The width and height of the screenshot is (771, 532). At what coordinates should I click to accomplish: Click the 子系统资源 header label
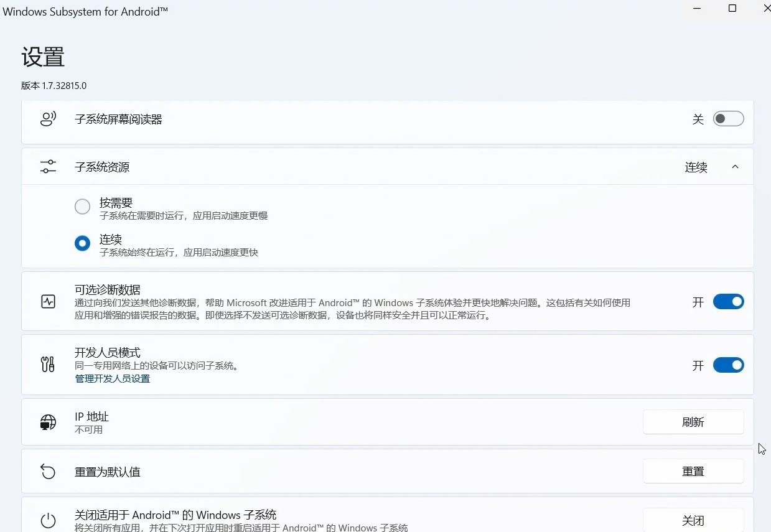pos(102,167)
